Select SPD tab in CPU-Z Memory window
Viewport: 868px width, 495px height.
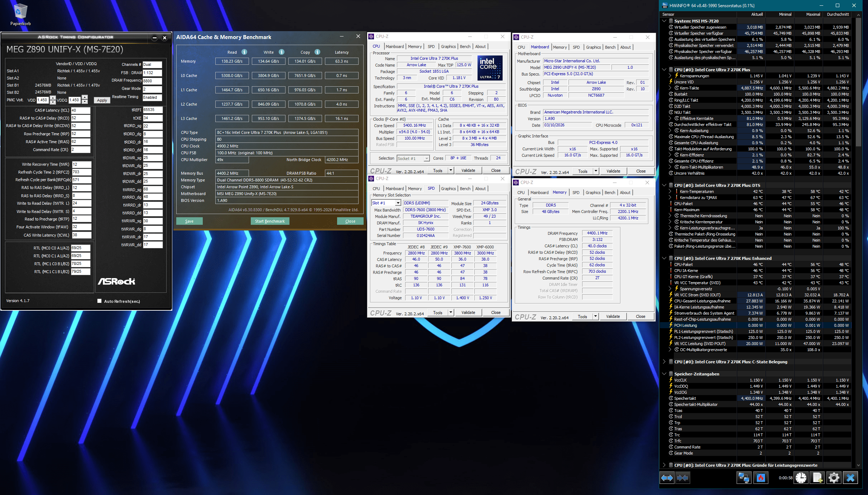576,193
